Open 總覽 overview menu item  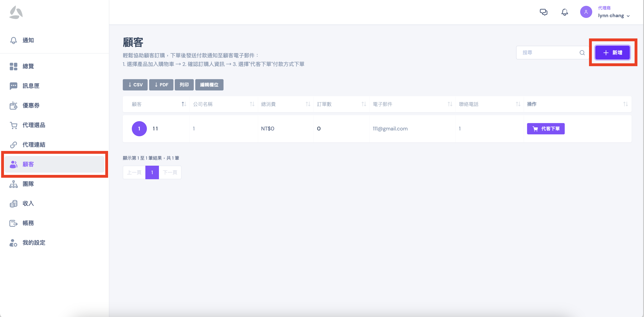click(x=28, y=66)
